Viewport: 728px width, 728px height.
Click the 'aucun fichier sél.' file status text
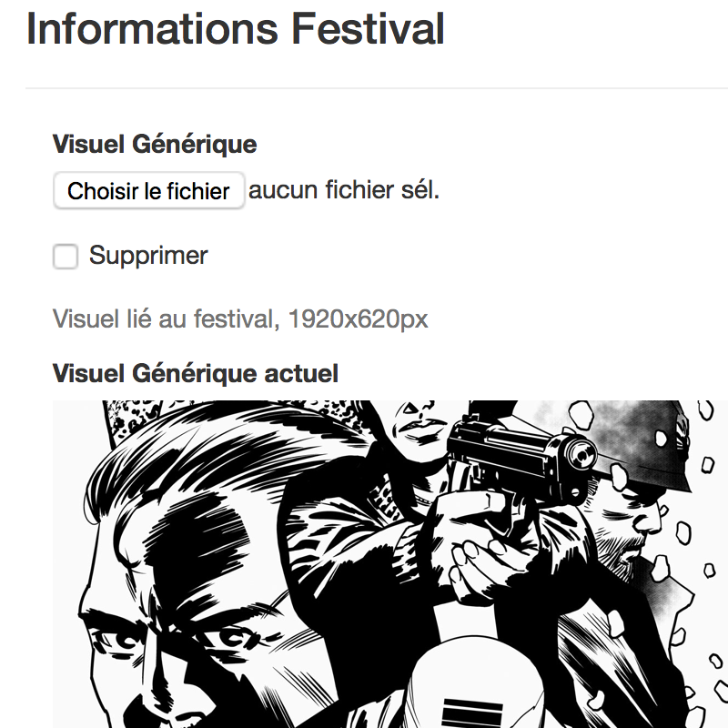[x=344, y=190]
